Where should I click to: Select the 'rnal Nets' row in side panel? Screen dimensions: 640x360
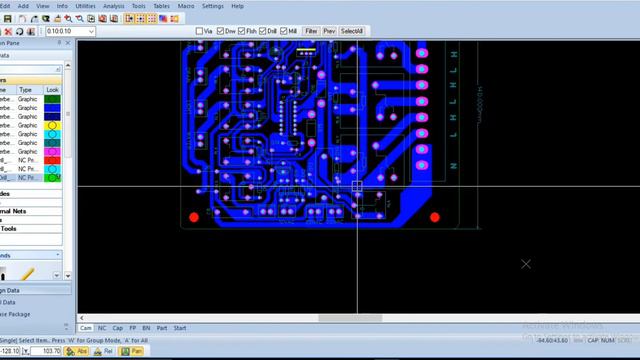pyautogui.click(x=31, y=211)
